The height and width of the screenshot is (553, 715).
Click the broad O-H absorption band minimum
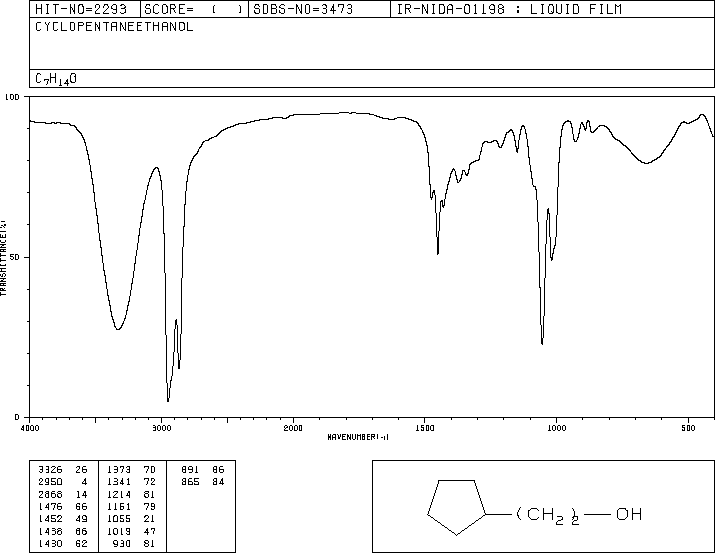click(118, 328)
